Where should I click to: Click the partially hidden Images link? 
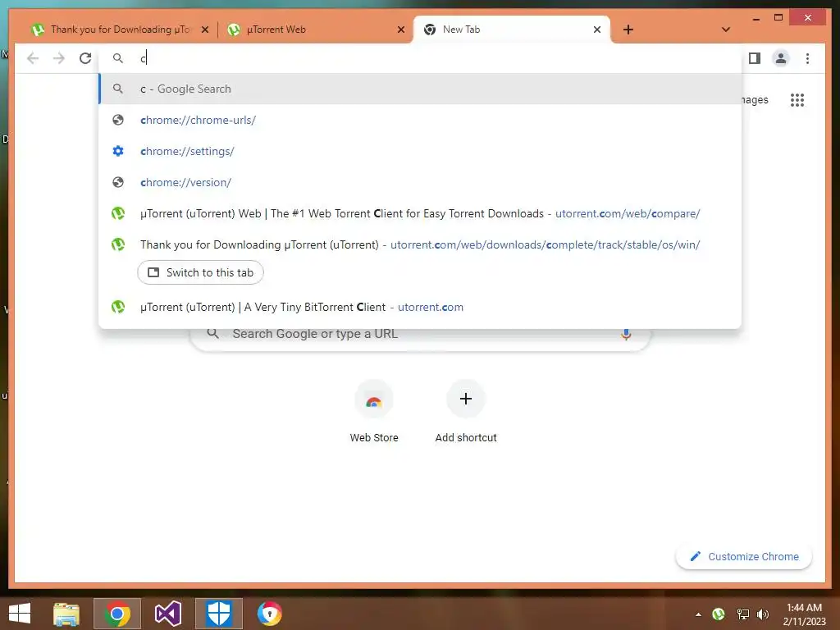point(755,100)
